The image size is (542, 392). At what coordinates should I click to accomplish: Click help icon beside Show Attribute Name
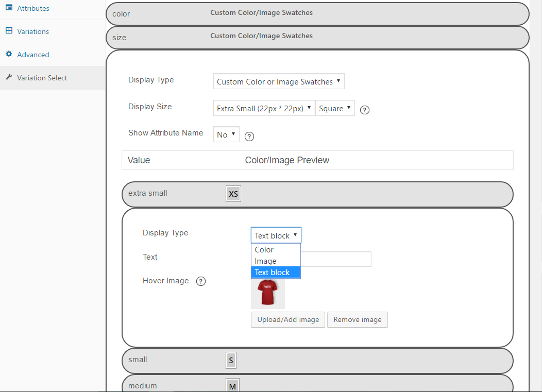coord(249,137)
